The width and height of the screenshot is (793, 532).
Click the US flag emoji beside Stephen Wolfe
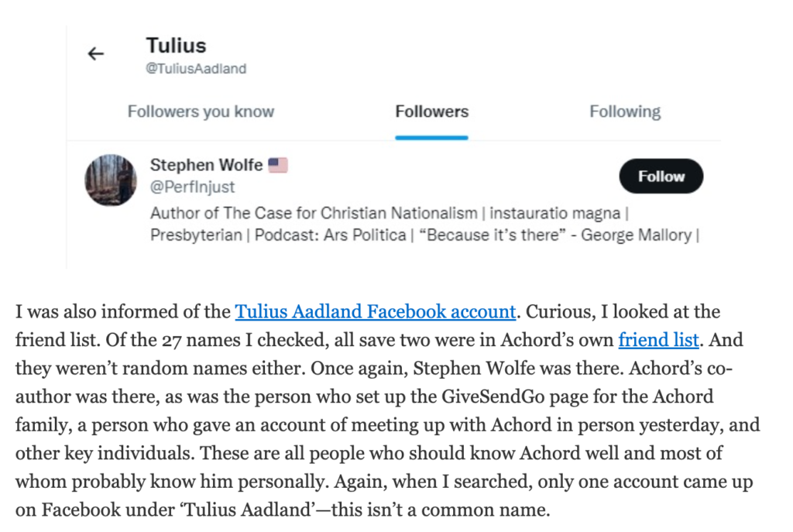pyautogui.click(x=278, y=165)
